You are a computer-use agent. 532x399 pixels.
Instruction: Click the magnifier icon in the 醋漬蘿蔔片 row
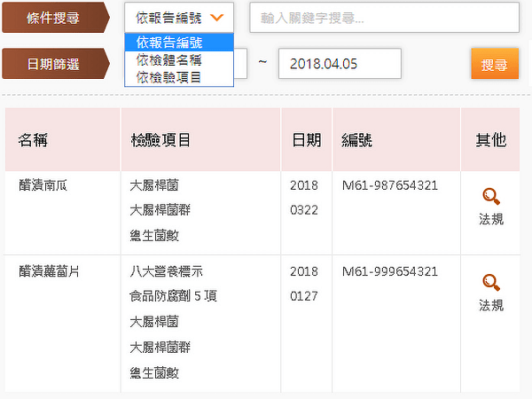490,283
